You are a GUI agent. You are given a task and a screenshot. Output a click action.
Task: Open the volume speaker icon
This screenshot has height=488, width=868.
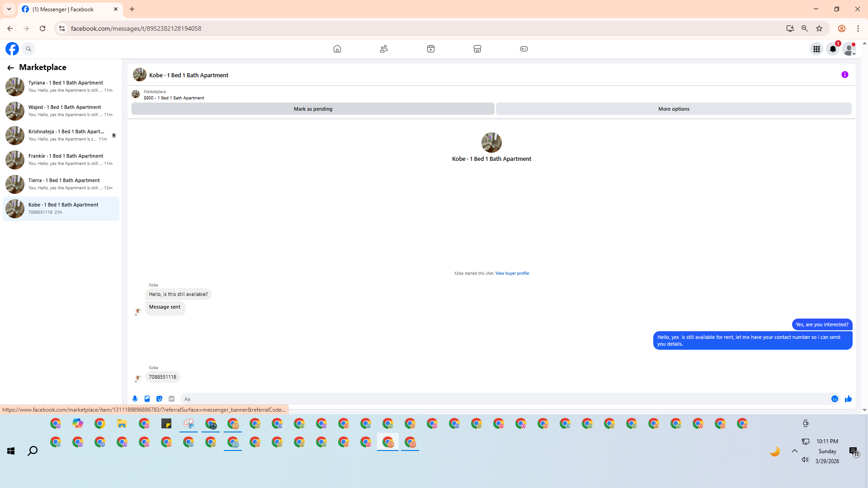[805, 460]
